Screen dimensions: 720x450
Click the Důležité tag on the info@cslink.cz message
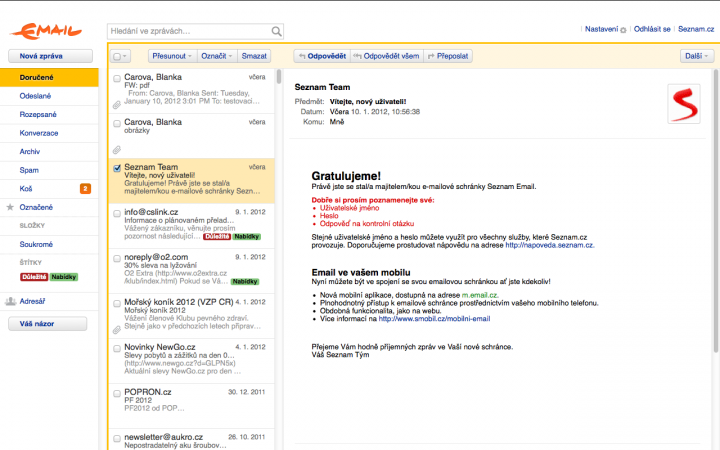(x=217, y=236)
